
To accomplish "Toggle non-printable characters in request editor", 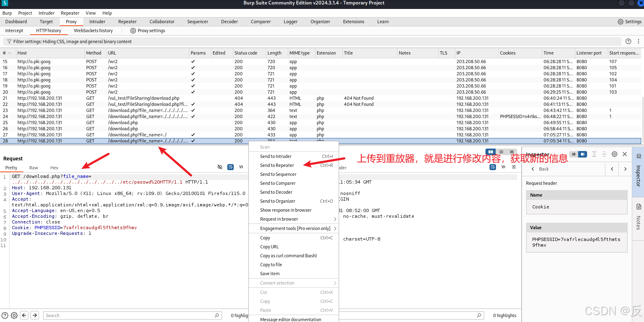I will (x=241, y=167).
